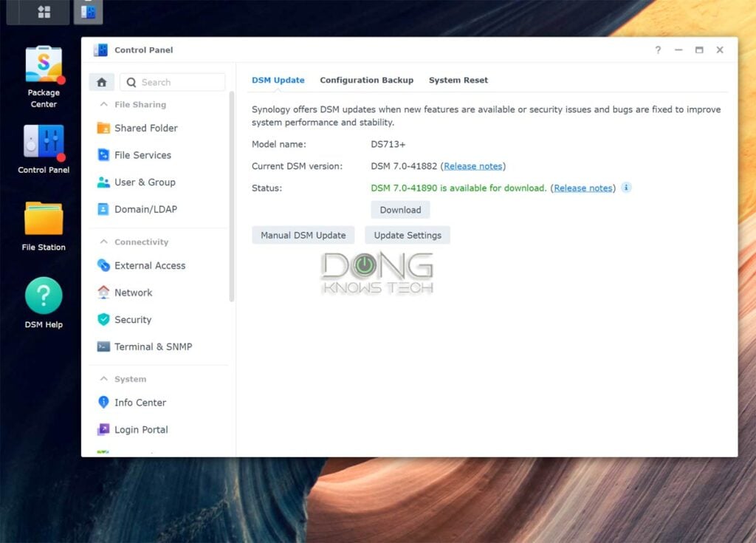
Task: Open Control Panel desktop icon
Action: [x=44, y=142]
